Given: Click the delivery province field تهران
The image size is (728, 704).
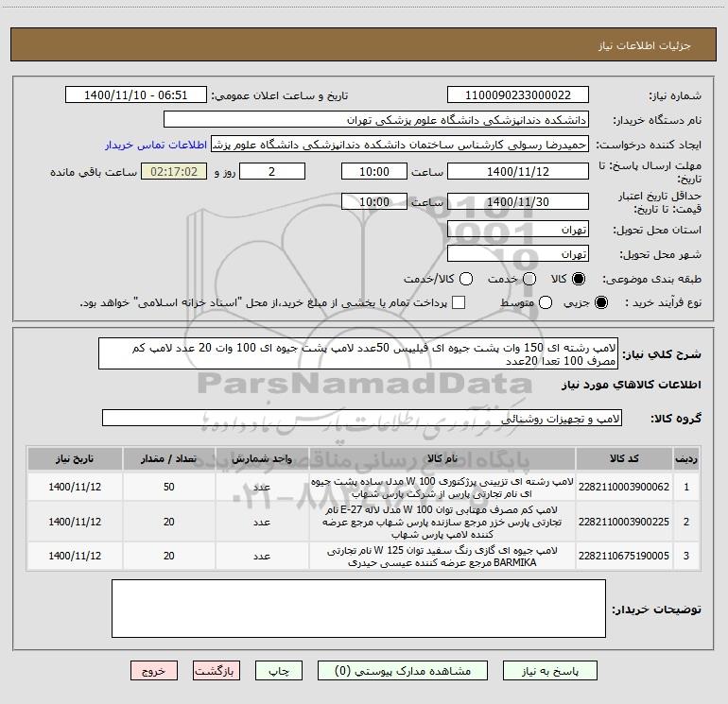Looking at the screenshot, I should (x=518, y=230).
